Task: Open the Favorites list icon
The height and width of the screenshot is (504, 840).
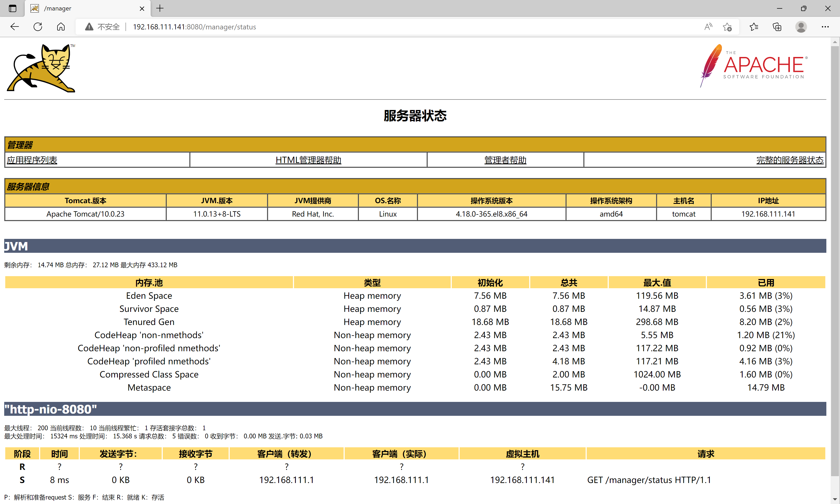Action: [754, 27]
